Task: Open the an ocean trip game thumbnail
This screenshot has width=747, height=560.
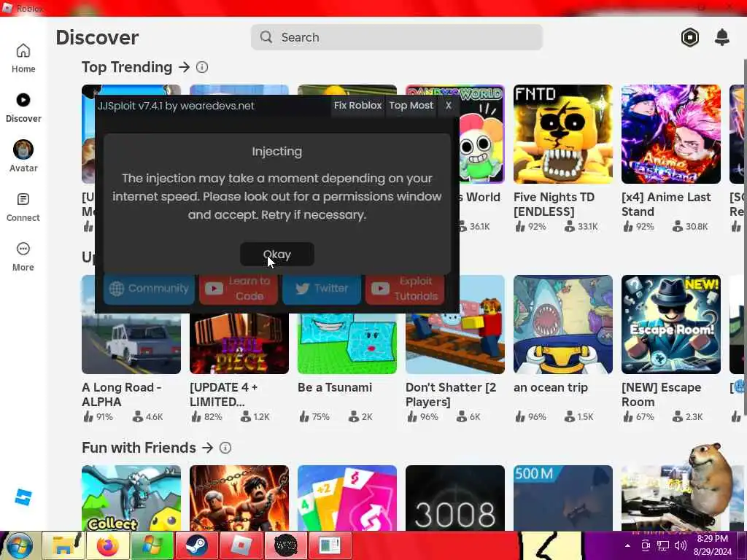Action: [563, 324]
